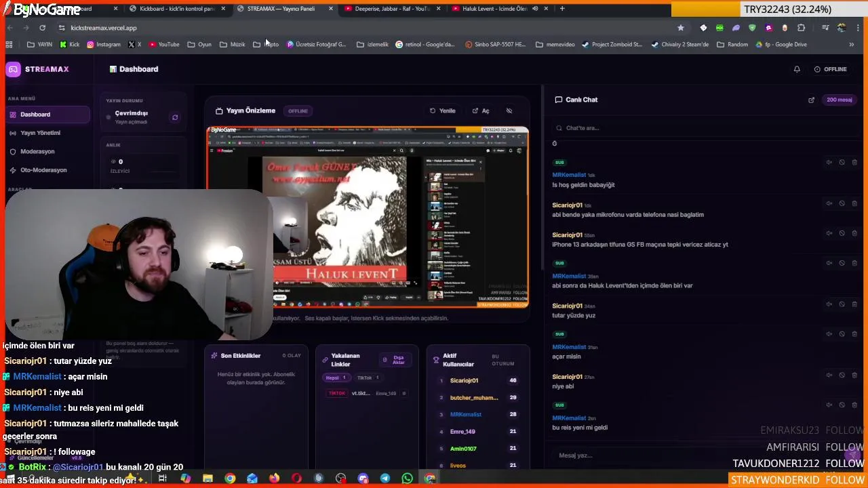Screen dimensions: 868x488
Task: Ban user on the 'iPhone 13 arkadaşın' message
Action: click(x=842, y=233)
